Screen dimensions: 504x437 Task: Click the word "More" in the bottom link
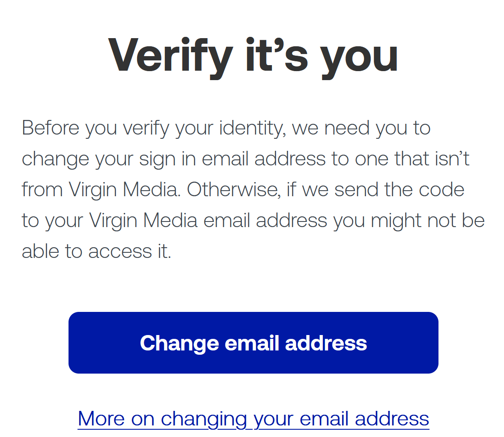[x=101, y=419]
